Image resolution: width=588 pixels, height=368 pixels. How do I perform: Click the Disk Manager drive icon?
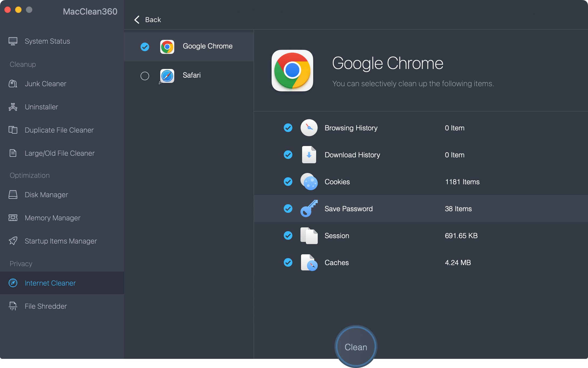point(13,195)
